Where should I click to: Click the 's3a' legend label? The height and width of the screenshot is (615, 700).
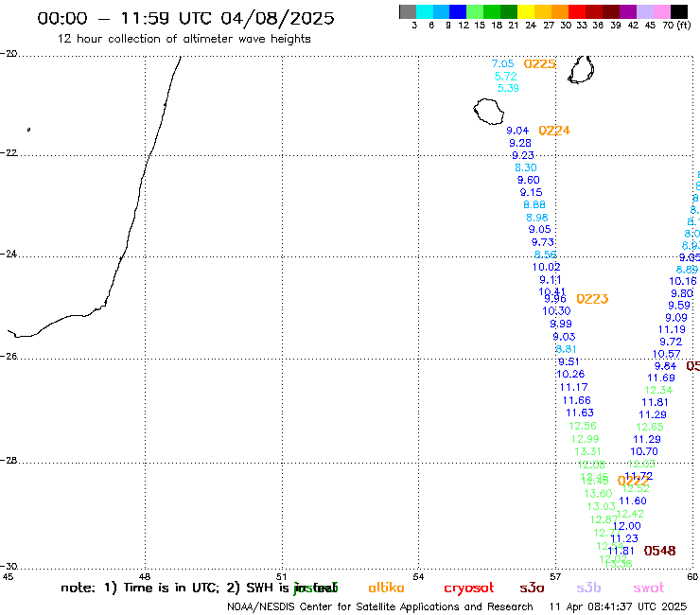pyautogui.click(x=532, y=589)
